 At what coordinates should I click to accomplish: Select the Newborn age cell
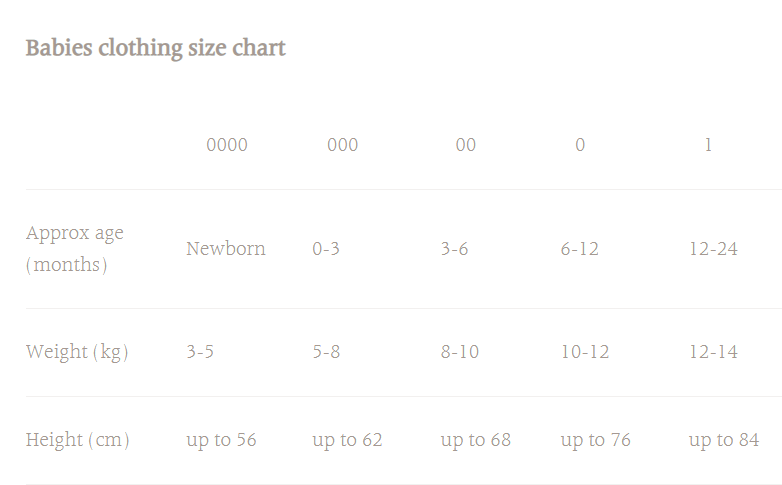pos(226,249)
